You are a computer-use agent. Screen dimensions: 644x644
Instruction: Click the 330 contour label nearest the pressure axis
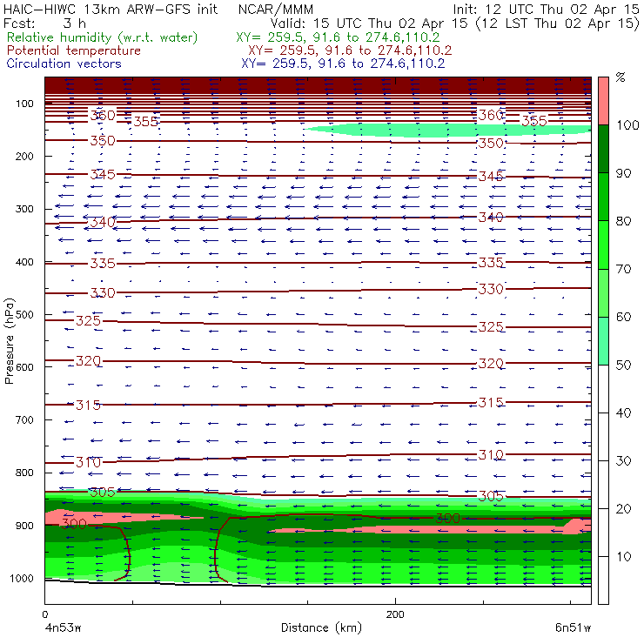click(x=103, y=292)
